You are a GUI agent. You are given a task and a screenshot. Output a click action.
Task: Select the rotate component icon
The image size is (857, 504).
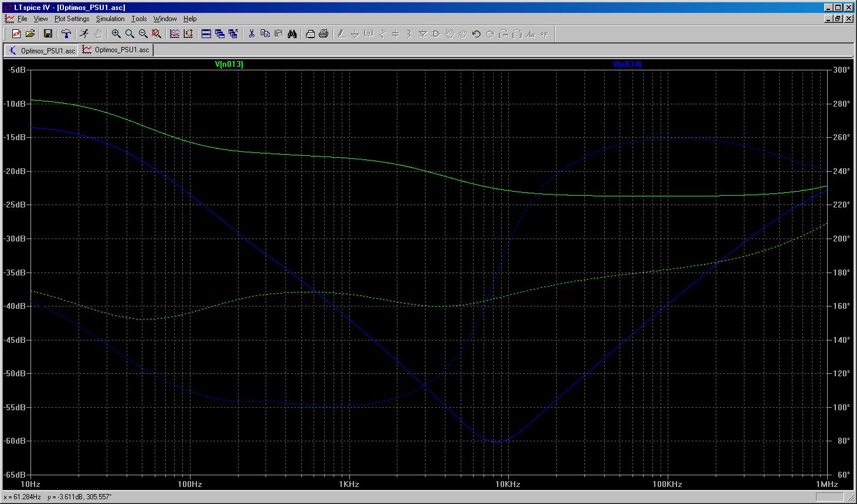click(x=504, y=34)
